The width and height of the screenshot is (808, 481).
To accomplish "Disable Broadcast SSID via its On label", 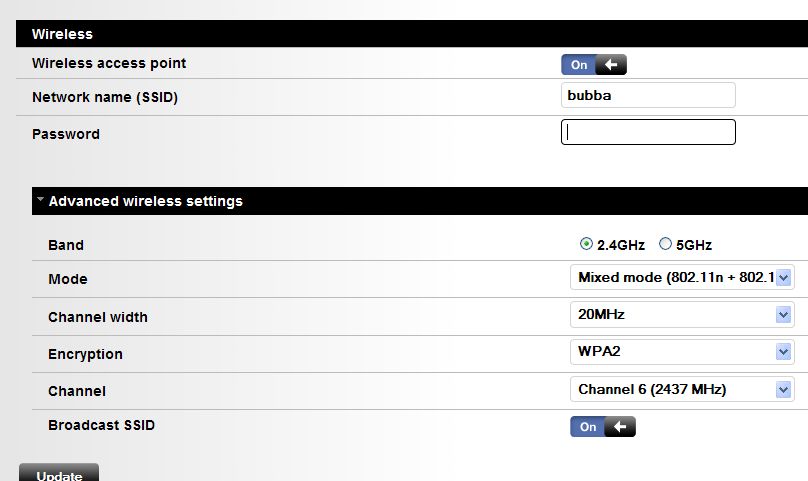I will click(588, 427).
